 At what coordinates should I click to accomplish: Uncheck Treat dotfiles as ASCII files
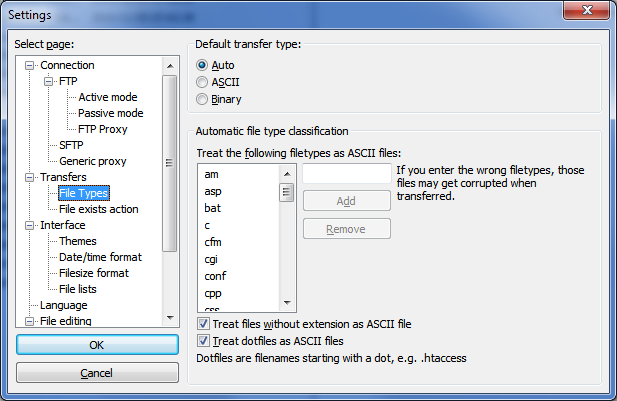pos(204,341)
